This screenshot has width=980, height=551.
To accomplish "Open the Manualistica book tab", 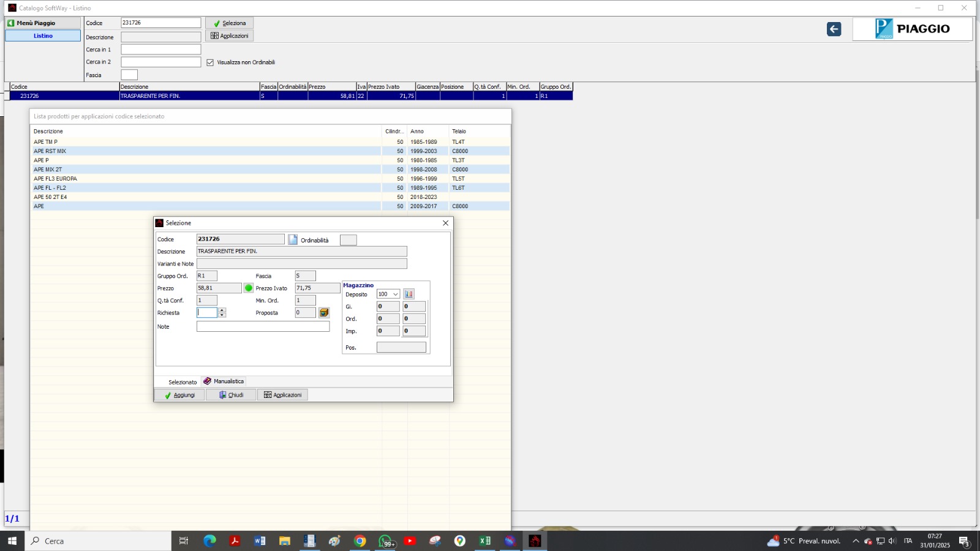I will [224, 381].
